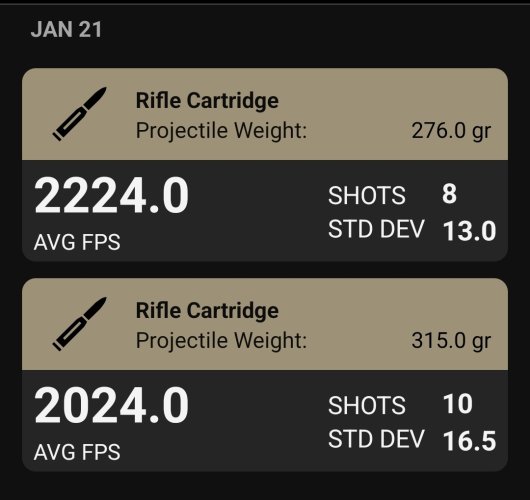Select the tan header of the 276.0 gr card

click(265, 114)
